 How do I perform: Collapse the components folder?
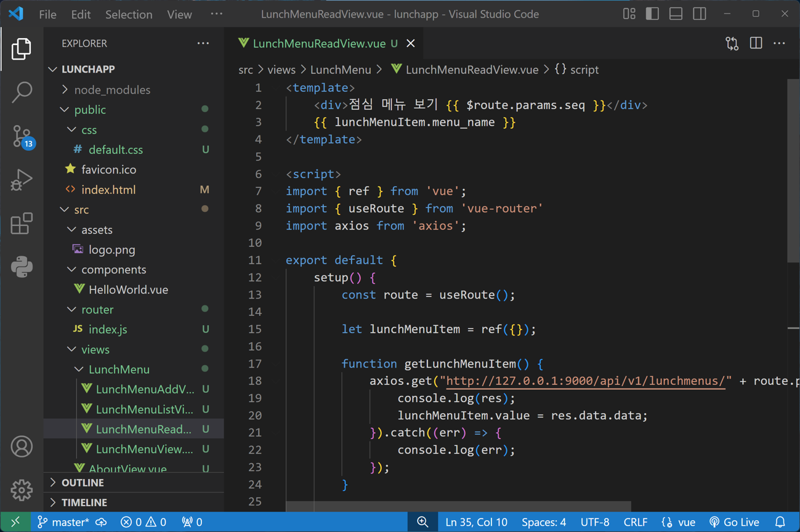coord(134,269)
